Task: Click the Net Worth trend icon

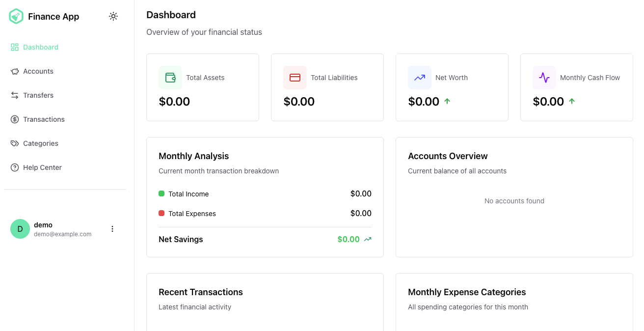Action: pos(420,78)
